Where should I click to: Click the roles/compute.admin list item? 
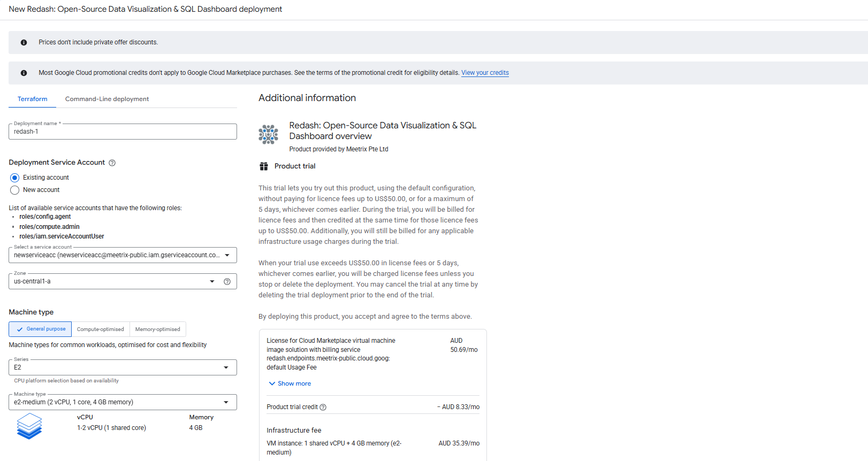coord(49,227)
